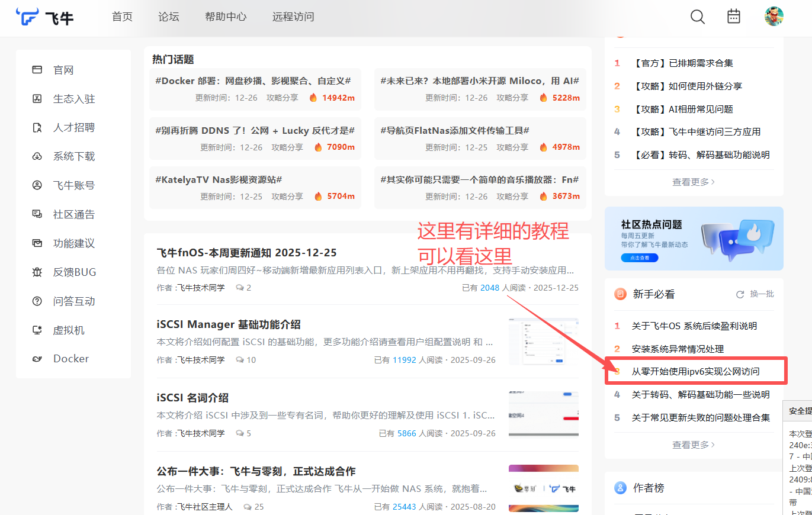Open 关于转码、解码基础功能一些说明
The width and height of the screenshot is (812, 515).
point(701,394)
